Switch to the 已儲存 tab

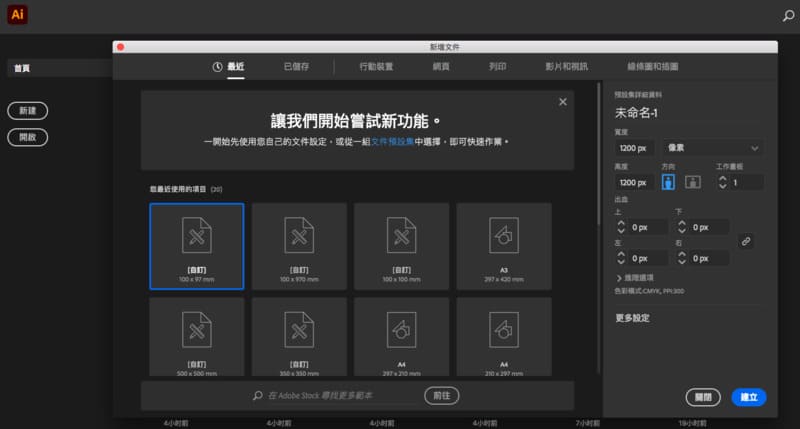[296, 67]
